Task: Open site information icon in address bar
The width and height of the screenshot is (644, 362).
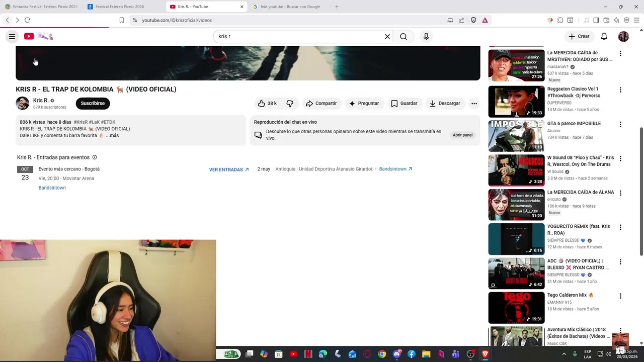Action: [x=134, y=20]
